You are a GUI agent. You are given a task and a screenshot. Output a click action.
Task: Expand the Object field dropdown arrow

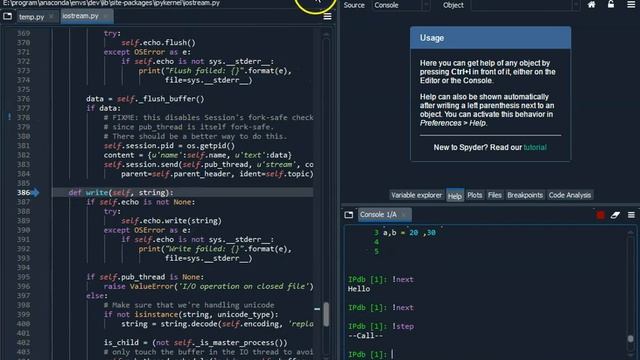click(x=576, y=5)
